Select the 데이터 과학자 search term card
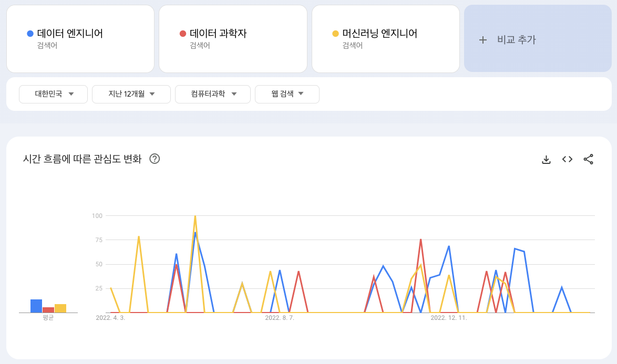Screen dimensions: 617x364 pos(233,39)
